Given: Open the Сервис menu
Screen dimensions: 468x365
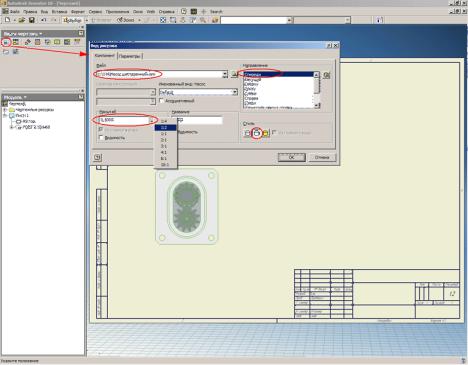Looking at the screenshot, I should pos(95,12).
